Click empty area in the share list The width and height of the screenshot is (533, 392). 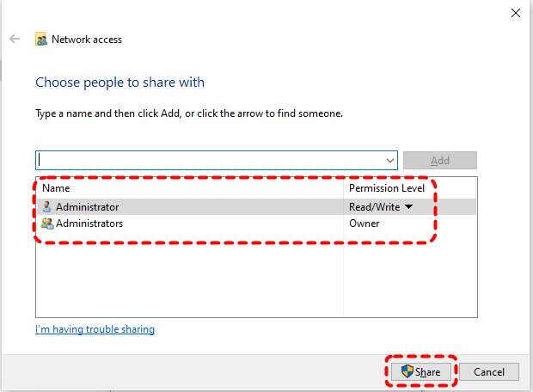[189, 275]
